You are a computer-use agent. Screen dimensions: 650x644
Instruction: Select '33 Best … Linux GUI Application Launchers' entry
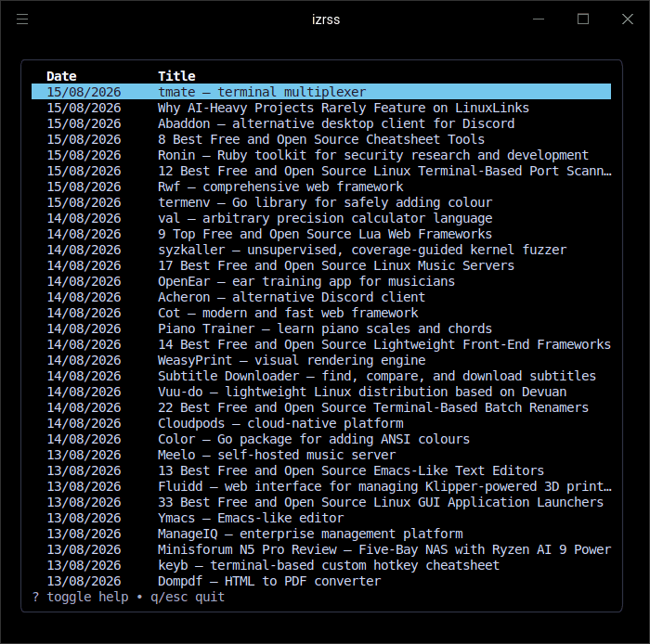coord(321,502)
